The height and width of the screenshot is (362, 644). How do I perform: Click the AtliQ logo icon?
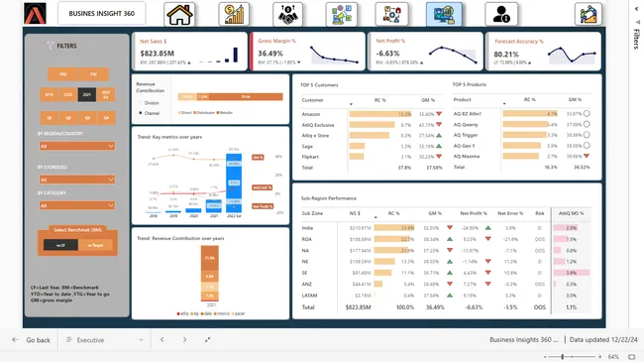(35, 13)
